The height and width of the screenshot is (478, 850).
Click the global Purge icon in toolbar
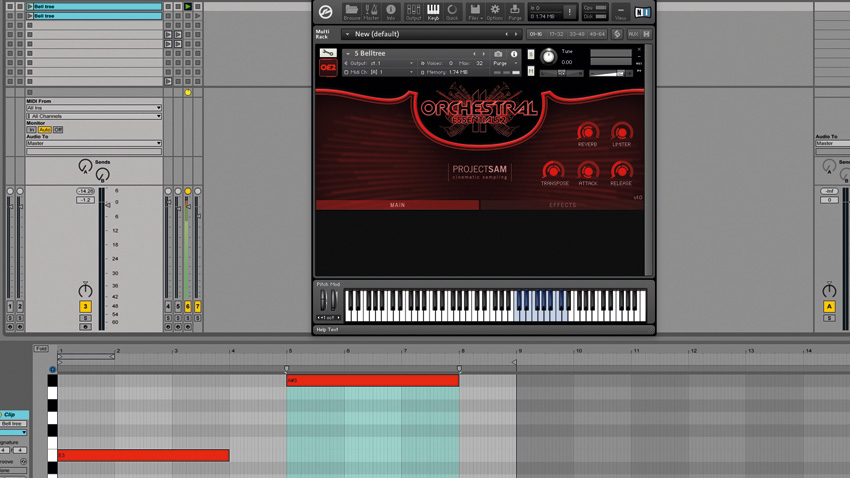click(514, 12)
